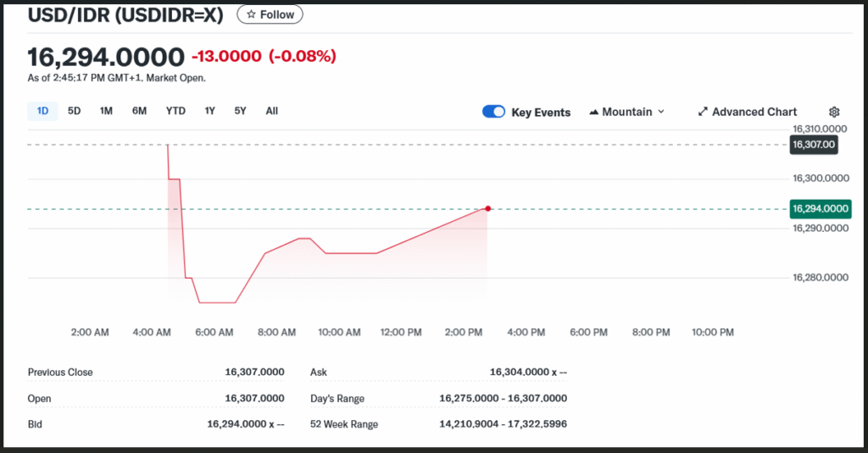The image size is (868, 453).
Task: Select the 1M time range
Action: tap(106, 111)
